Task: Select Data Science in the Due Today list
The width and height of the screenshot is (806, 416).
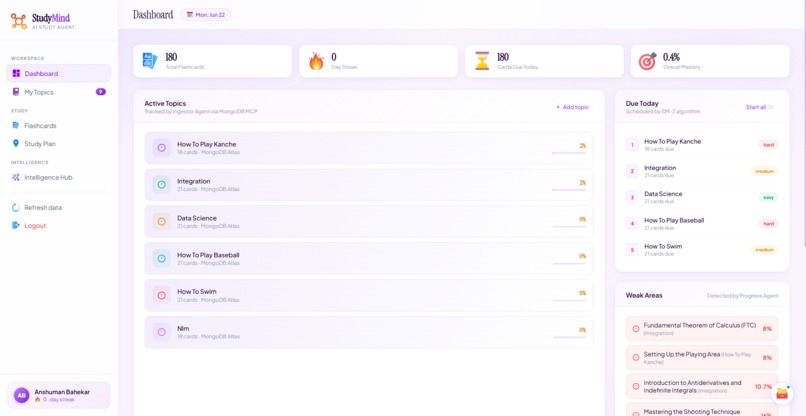Action: click(702, 197)
